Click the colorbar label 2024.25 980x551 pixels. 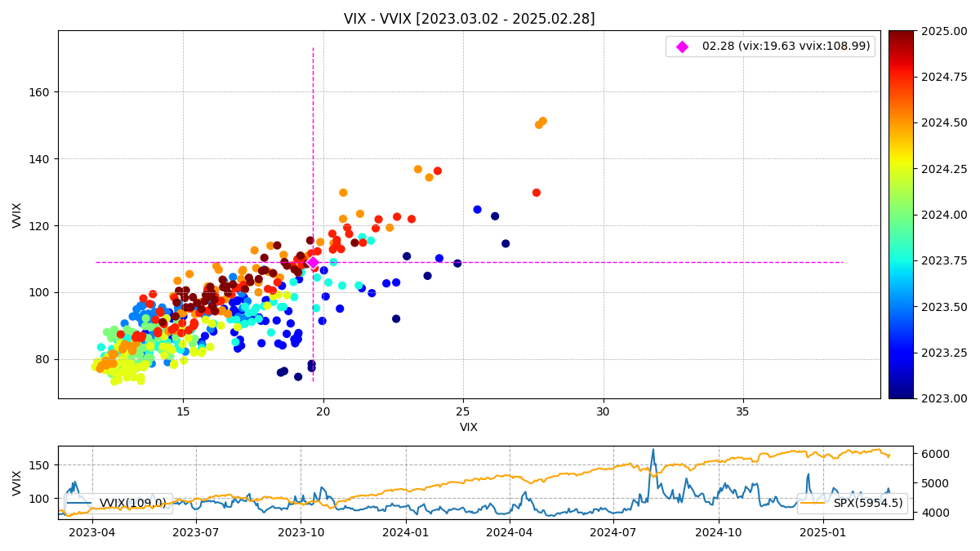pos(945,169)
